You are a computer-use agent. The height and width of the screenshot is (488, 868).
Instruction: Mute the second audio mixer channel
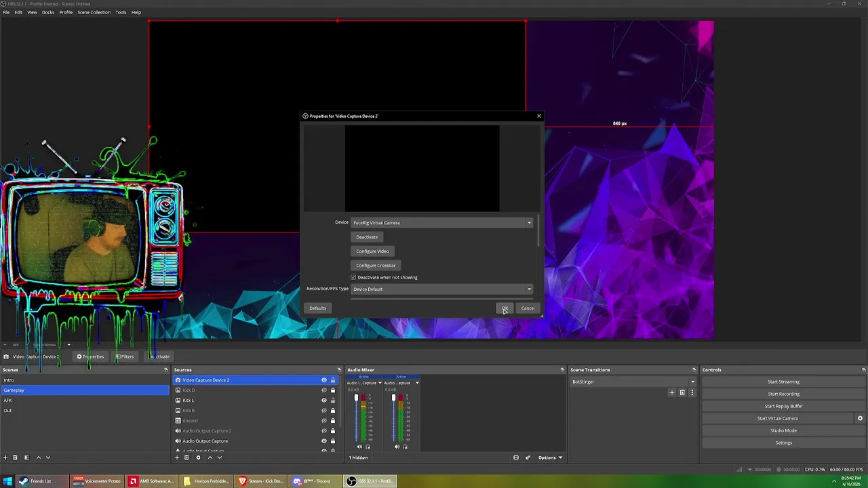tap(397, 447)
